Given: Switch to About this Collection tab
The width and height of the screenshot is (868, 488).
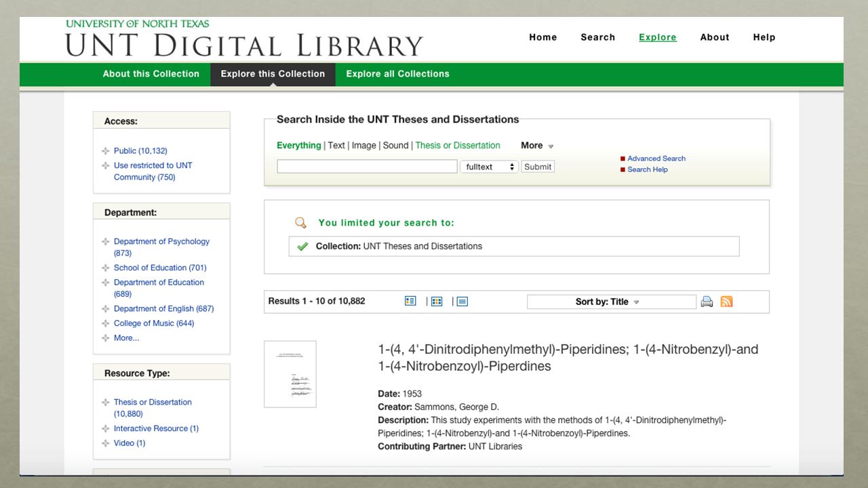Looking at the screenshot, I should click(x=151, y=74).
